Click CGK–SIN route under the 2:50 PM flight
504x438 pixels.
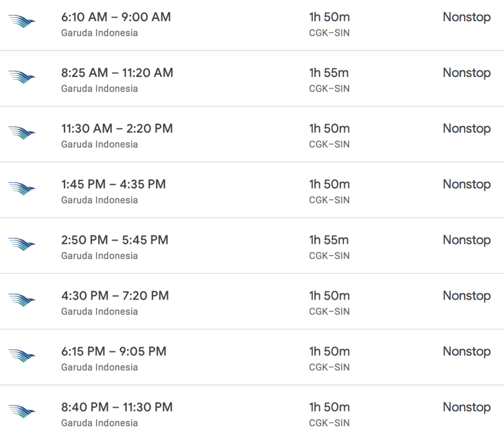tap(329, 256)
